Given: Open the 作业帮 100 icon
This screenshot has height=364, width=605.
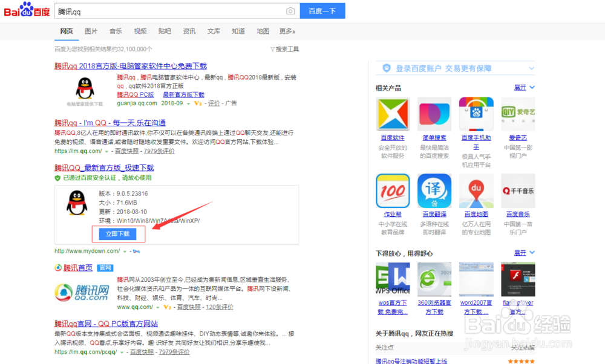Looking at the screenshot, I should (393, 190).
